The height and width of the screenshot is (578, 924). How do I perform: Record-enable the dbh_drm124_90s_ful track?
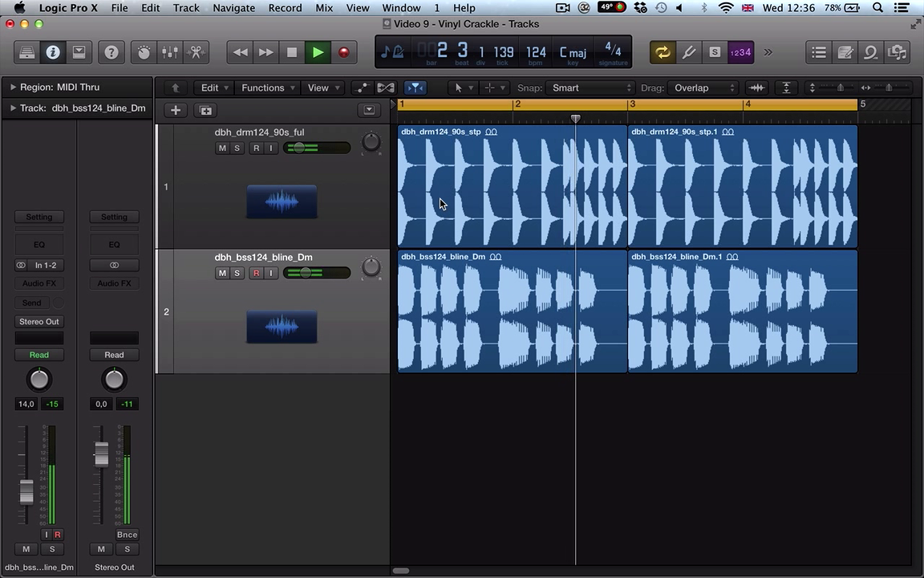click(256, 148)
